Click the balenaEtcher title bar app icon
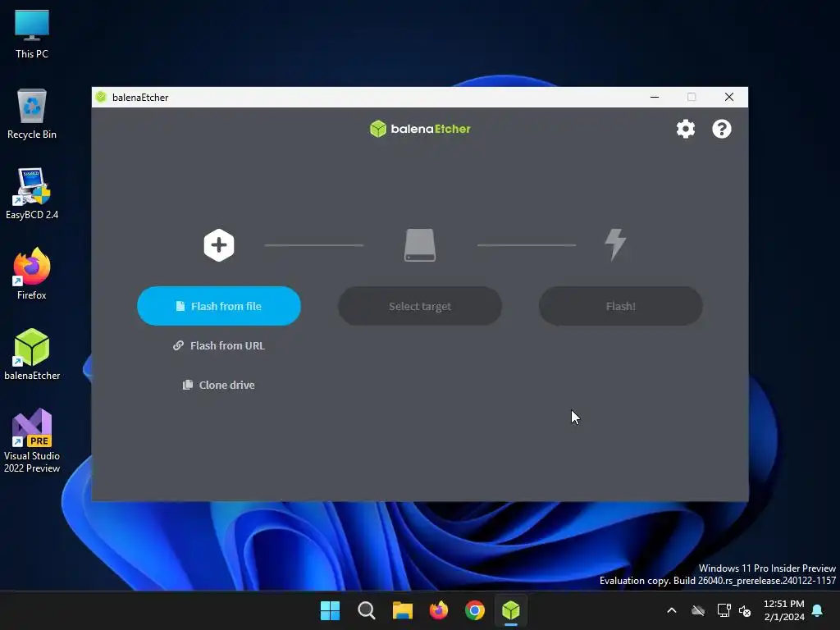 tap(101, 97)
